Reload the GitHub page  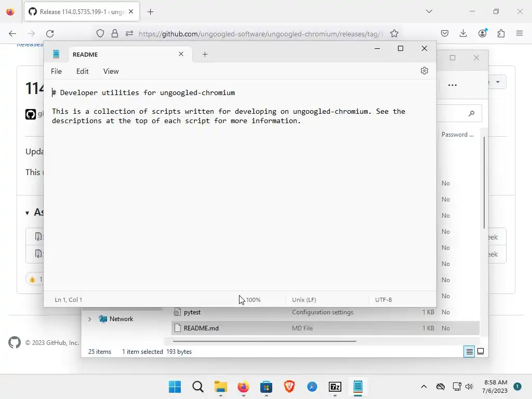point(50,33)
